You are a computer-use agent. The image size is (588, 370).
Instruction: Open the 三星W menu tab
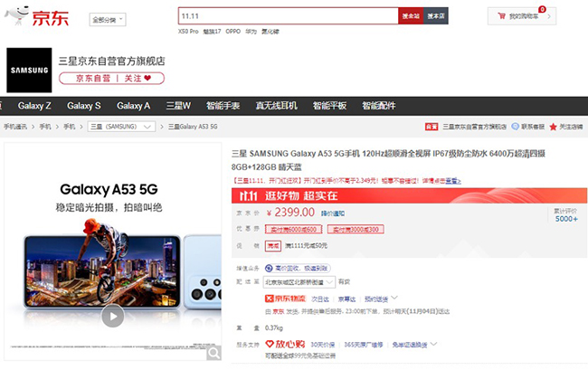pyautogui.click(x=178, y=106)
